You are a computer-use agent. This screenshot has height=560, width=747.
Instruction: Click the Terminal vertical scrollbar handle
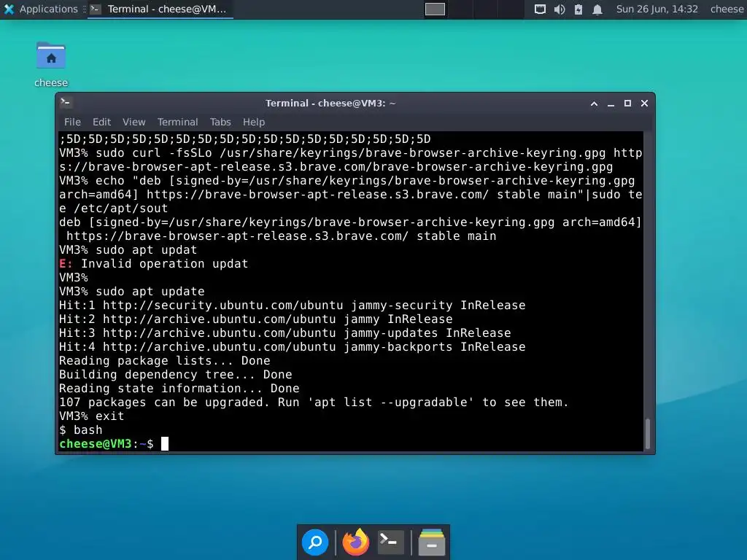(648, 433)
